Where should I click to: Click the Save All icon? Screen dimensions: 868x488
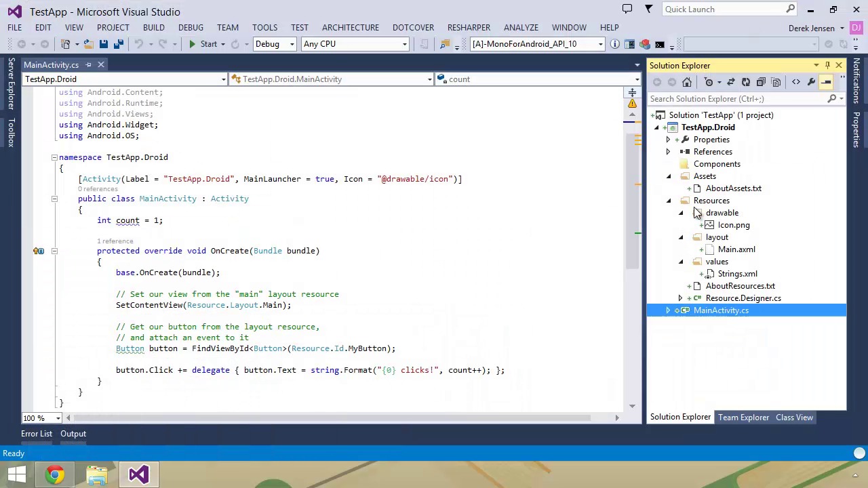(x=118, y=44)
